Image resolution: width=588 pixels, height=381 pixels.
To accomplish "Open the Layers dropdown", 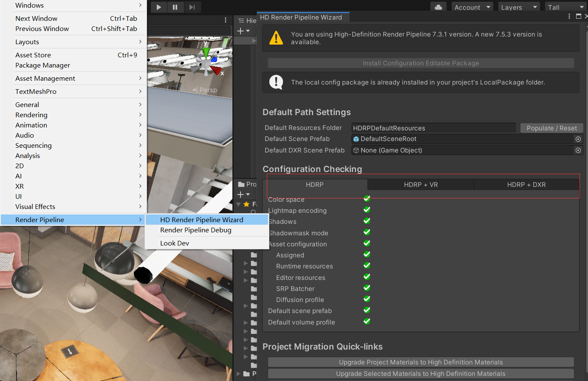I will [519, 7].
